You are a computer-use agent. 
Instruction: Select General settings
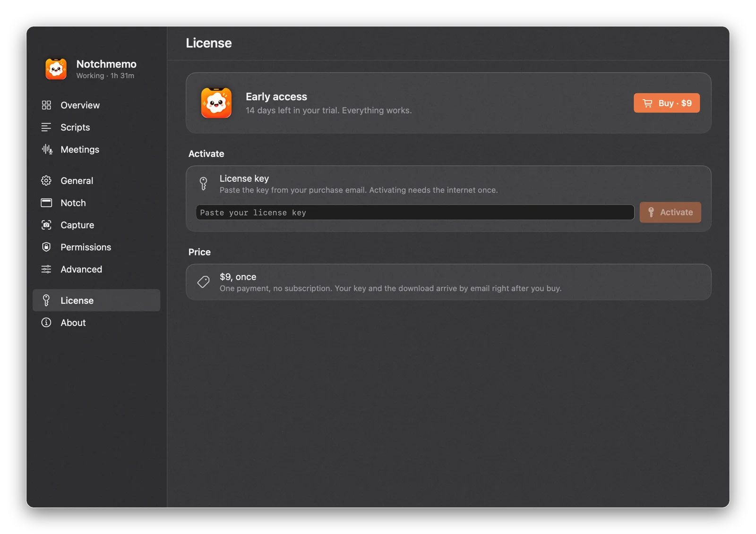96,180
